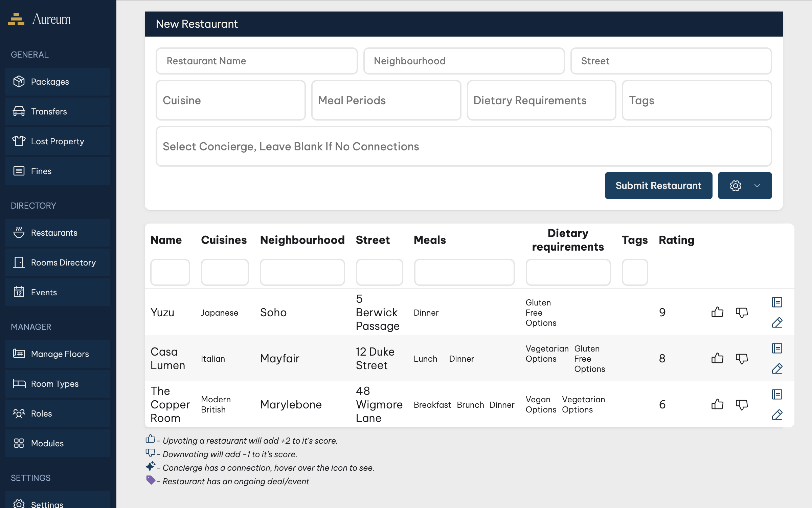The width and height of the screenshot is (812, 508).
Task: Open the Dietary Requirements dropdown
Action: tap(541, 100)
